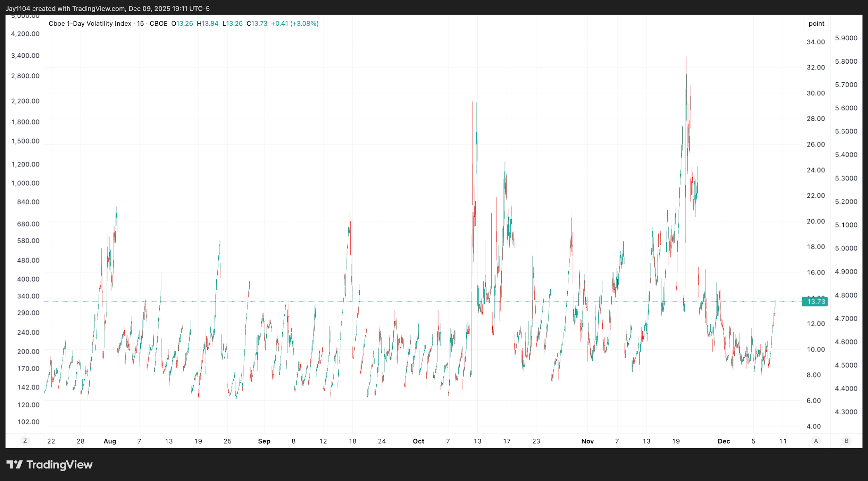Select the Oct label on time axis
Image resolution: width=868 pixels, height=481 pixels.
pyautogui.click(x=418, y=441)
